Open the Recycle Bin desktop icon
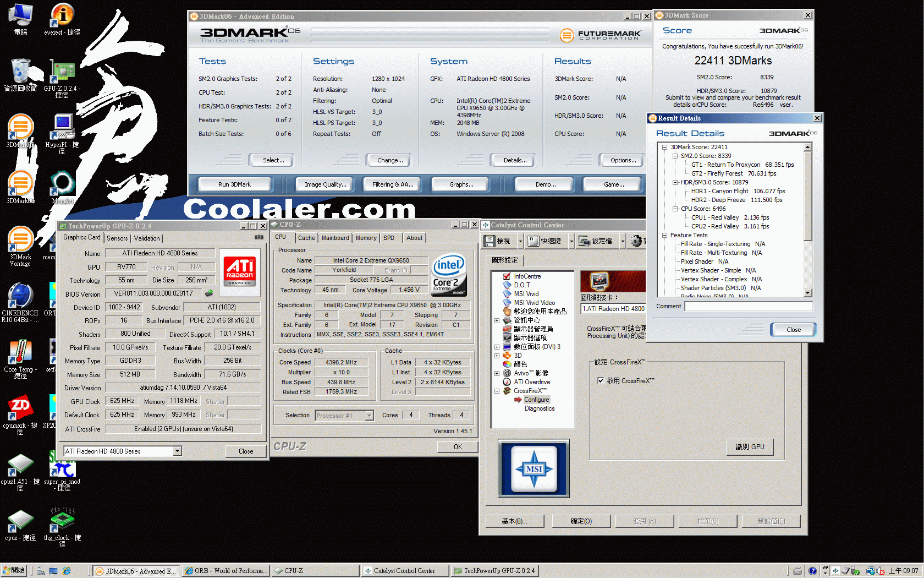This screenshot has height=578, width=924. (x=20, y=75)
